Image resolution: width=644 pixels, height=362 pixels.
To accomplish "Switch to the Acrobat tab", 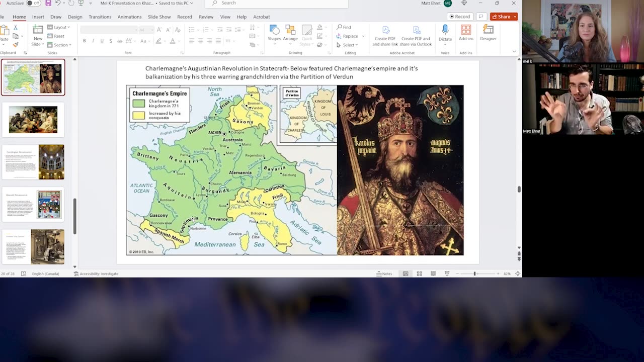I will (261, 17).
